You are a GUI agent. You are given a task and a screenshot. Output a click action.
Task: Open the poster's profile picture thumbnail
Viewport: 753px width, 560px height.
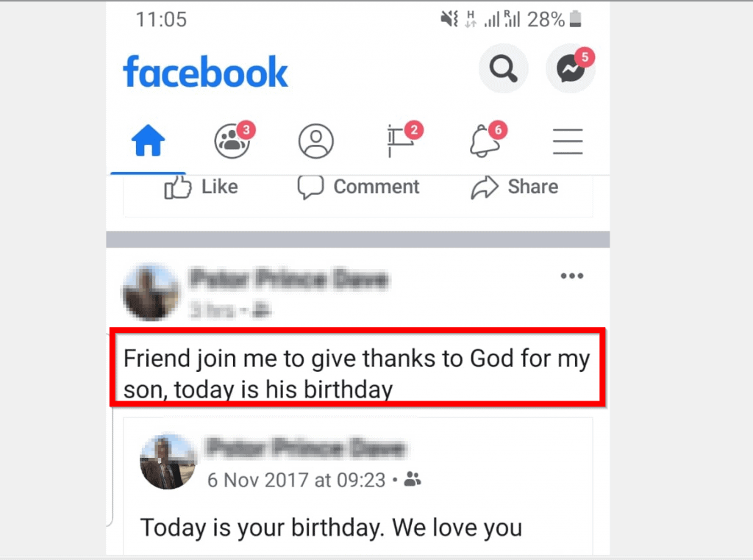click(151, 292)
